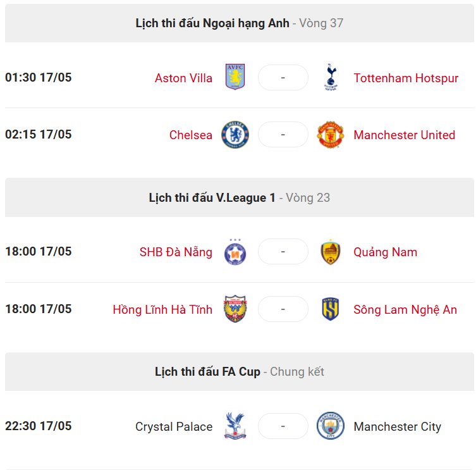Open the Quảng Nam team page
The image size is (476, 470).
[386, 252]
